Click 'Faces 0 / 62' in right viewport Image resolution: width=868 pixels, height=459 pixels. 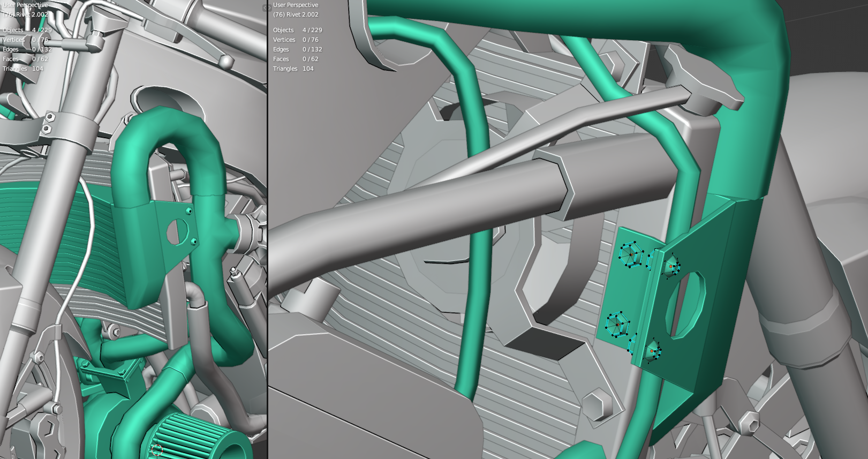(x=296, y=59)
